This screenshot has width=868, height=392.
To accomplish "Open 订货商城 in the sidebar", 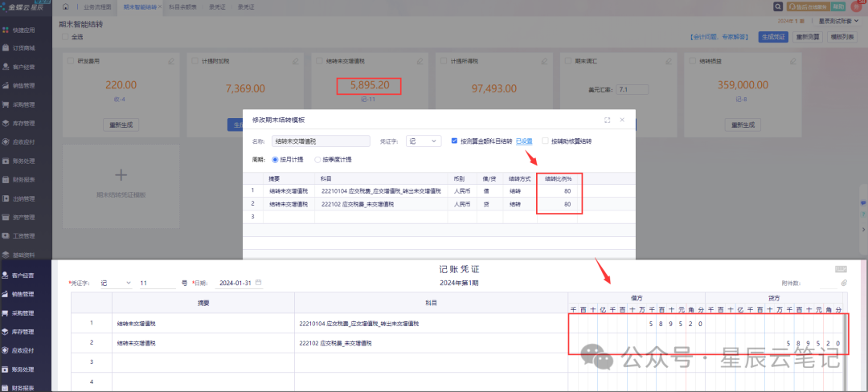I will click(25, 48).
